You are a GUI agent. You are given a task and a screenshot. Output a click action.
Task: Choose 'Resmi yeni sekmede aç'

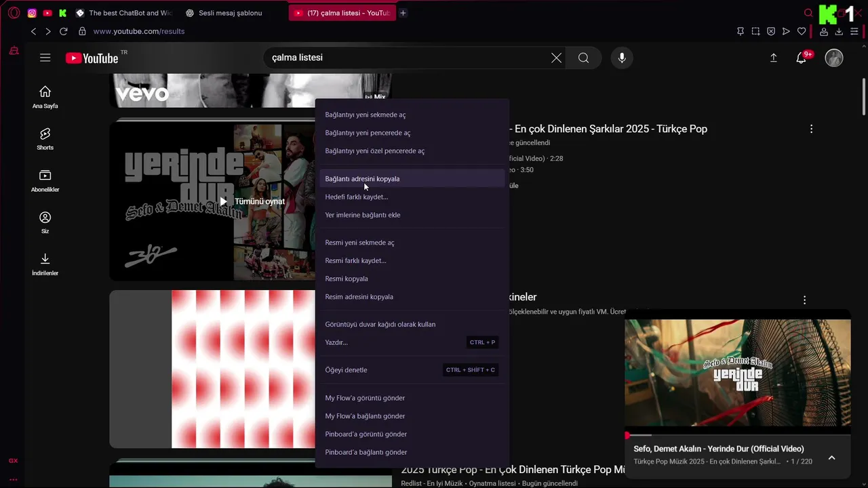(412, 243)
